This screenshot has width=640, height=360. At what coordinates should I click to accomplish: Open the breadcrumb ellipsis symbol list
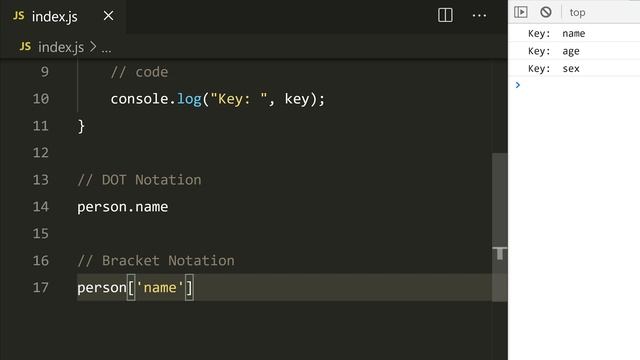(x=106, y=49)
